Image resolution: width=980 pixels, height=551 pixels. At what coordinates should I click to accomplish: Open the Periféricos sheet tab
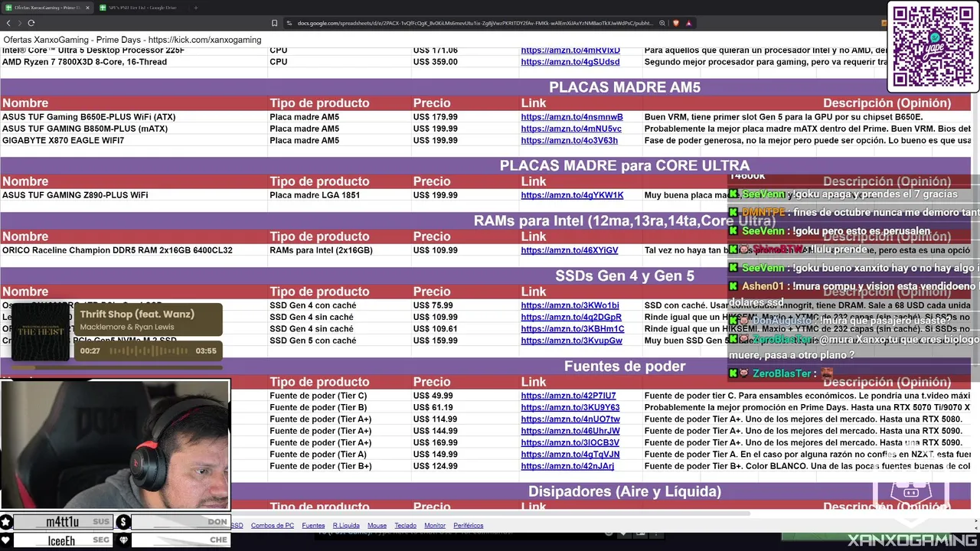(469, 526)
